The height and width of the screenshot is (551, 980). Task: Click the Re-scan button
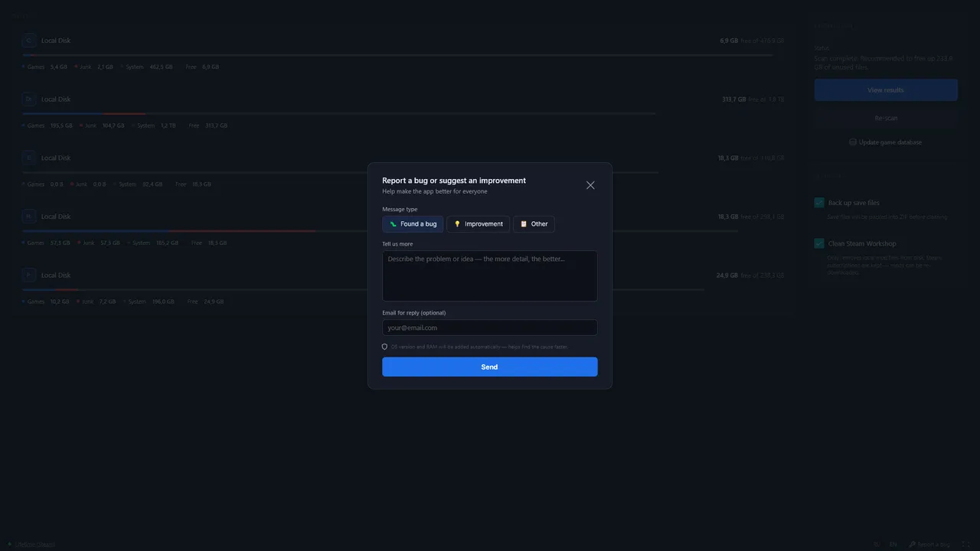(x=886, y=118)
